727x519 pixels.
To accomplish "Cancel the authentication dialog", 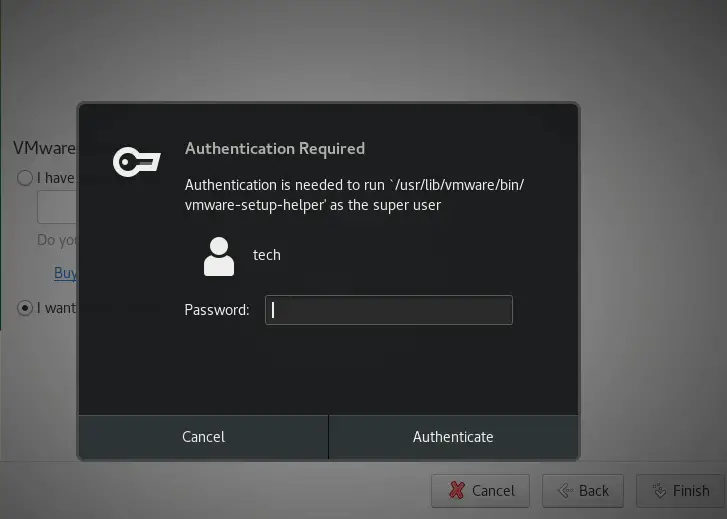I will click(203, 437).
